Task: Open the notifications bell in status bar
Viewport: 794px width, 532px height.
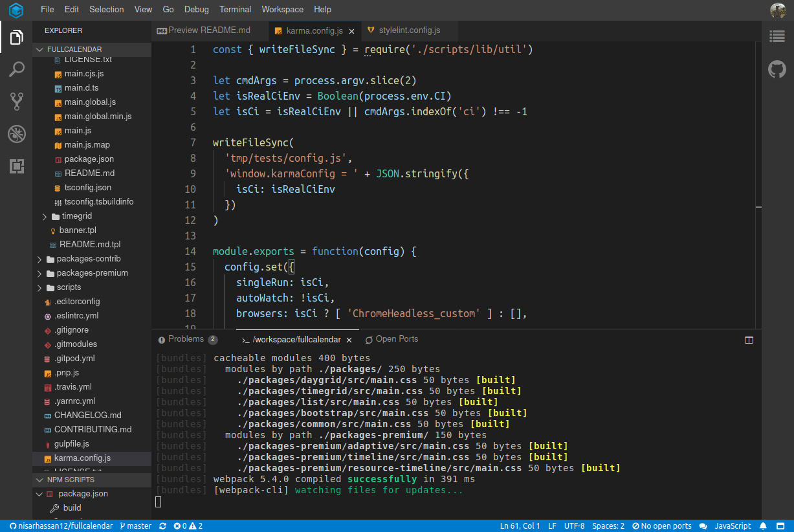Action: [763, 526]
